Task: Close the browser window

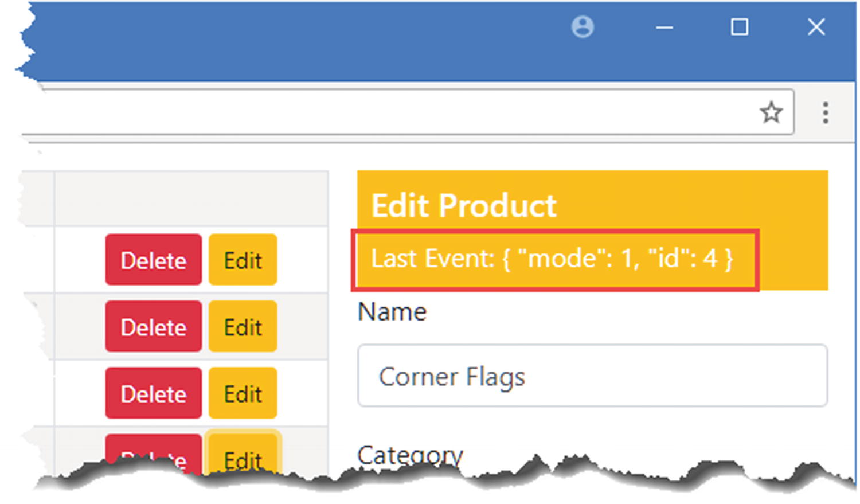Action: tap(816, 27)
